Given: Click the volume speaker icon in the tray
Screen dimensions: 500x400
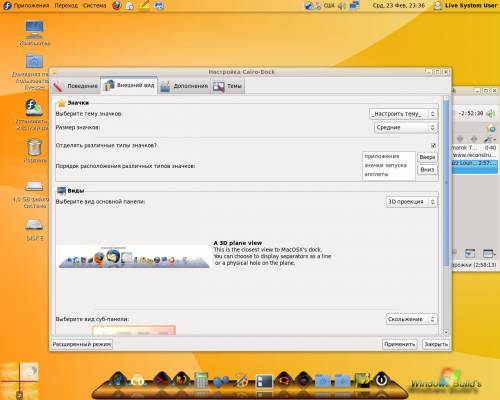Looking at the screenshot, I should pos(341,6).
